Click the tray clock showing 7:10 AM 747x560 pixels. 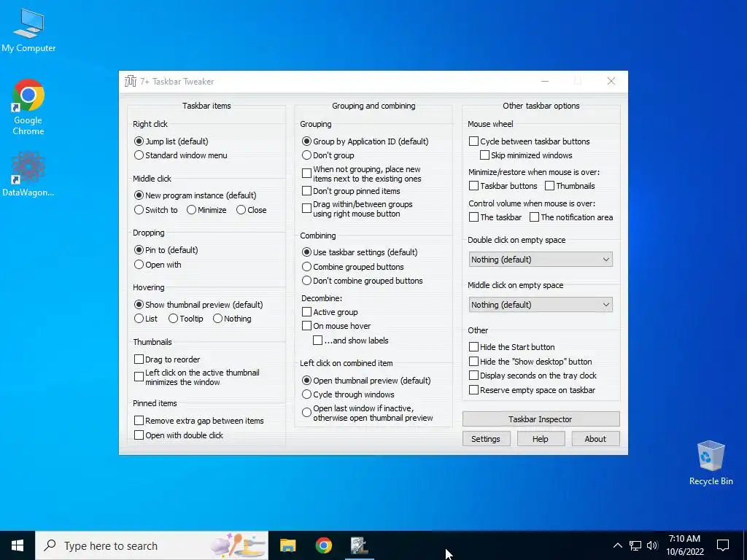(x=684, y=545)
